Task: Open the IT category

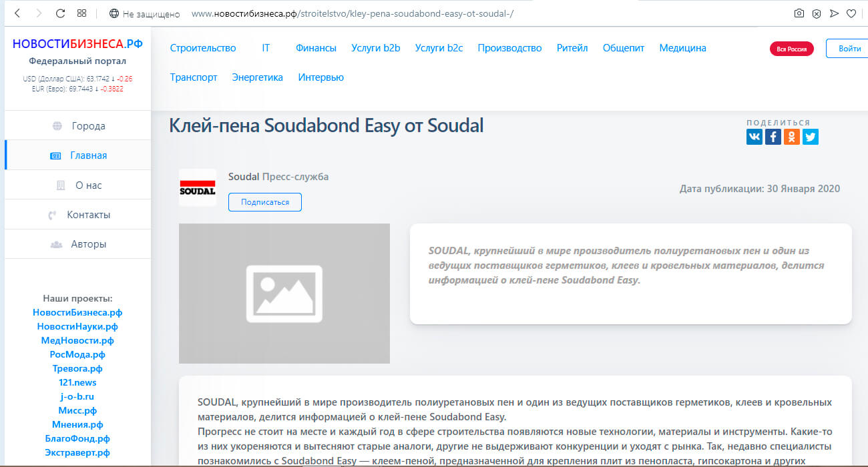Action: pyautogui.click(x=266, y=48)
